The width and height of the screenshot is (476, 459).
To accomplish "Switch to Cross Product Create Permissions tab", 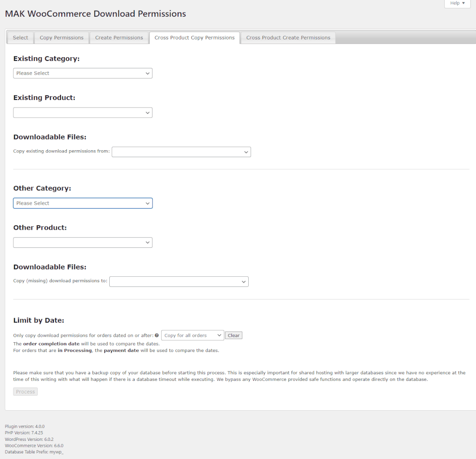I will 288,38.
